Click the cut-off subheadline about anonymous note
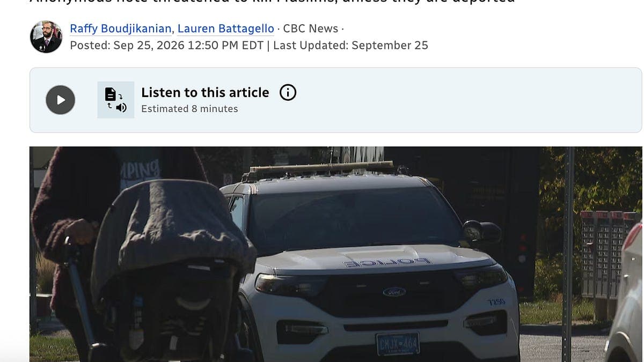Image resolution: width=644 pixels, height=362 pixels. pos(273,2)
